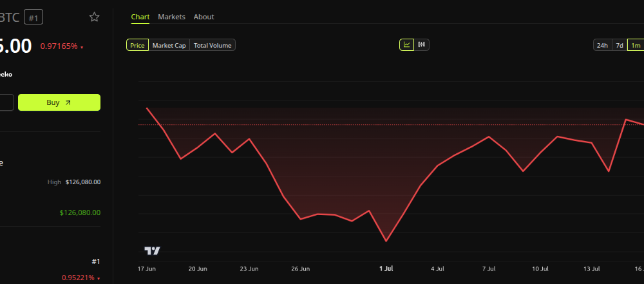Select the 7d time range
The width and height of the screenshot is (644, 284).
coord(620,45)
